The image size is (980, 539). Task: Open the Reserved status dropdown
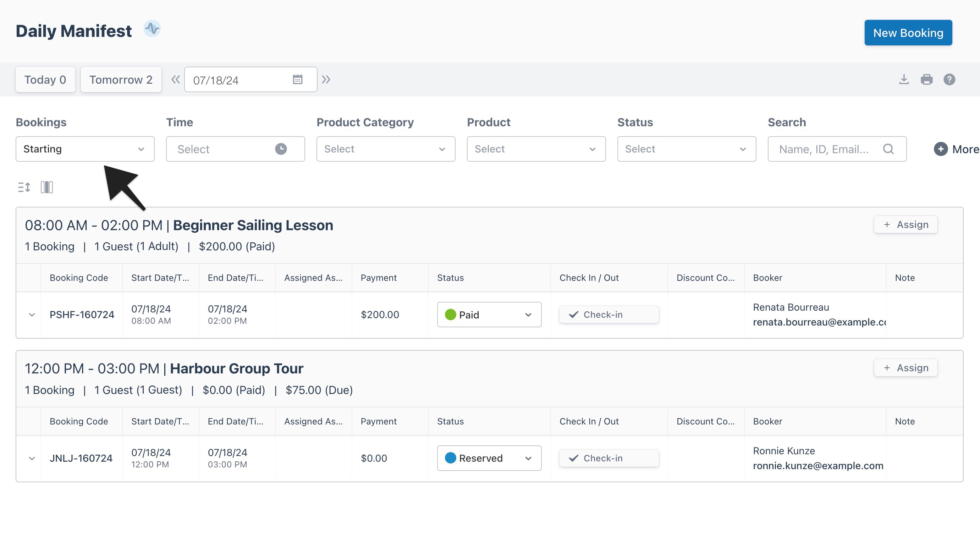coord(489,459)
